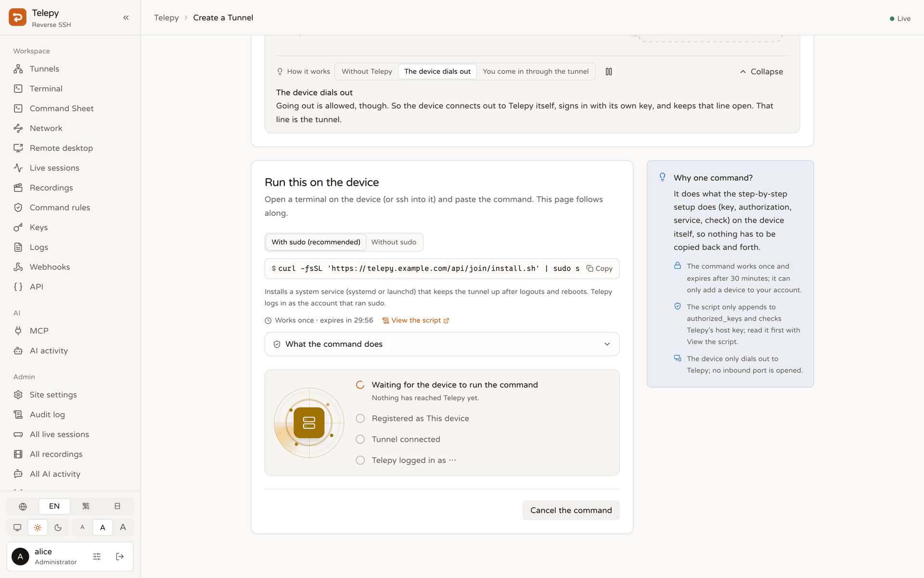This screenshot has width=924, height=578.
Task: Copy the curl install command
Action: point(600,268)
